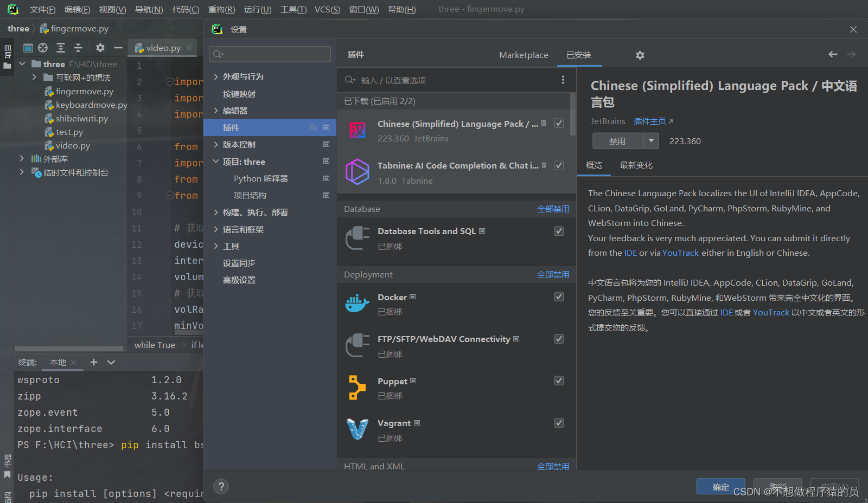
Task: Close the settings dialog
Action: (x=853, y=29)
